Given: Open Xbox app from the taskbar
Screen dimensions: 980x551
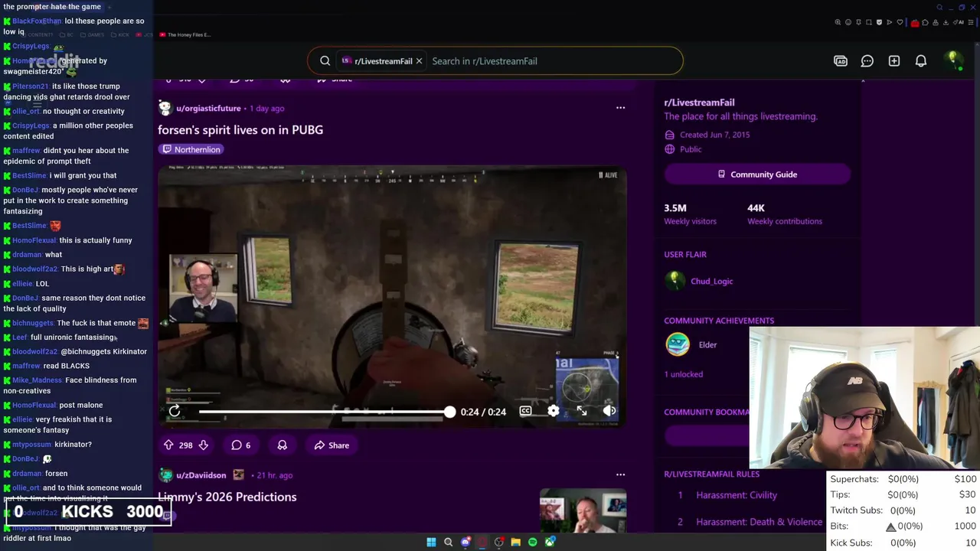Looking at the screenshot, I should (x=550, y=542).
